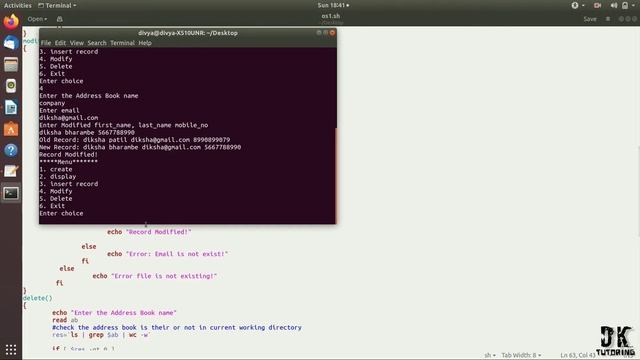Open the accessibility menu in top bar
The width and height of the screenshot is (640, 360).
point(577,5)
